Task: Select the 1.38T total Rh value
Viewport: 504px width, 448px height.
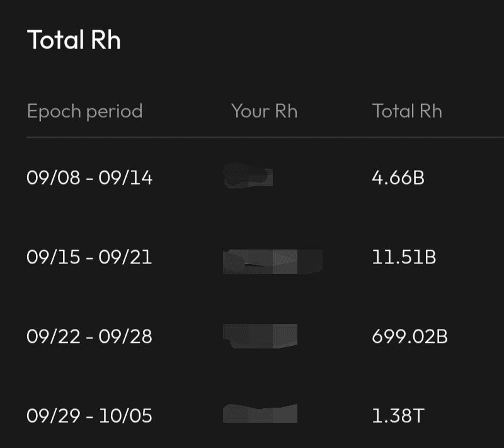Action: 397,416
